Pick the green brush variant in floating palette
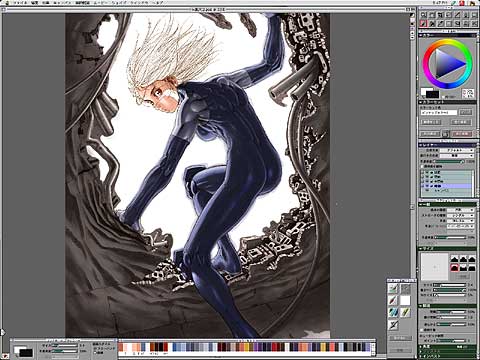This screenshot has width=480, height=360. point(393,288)
